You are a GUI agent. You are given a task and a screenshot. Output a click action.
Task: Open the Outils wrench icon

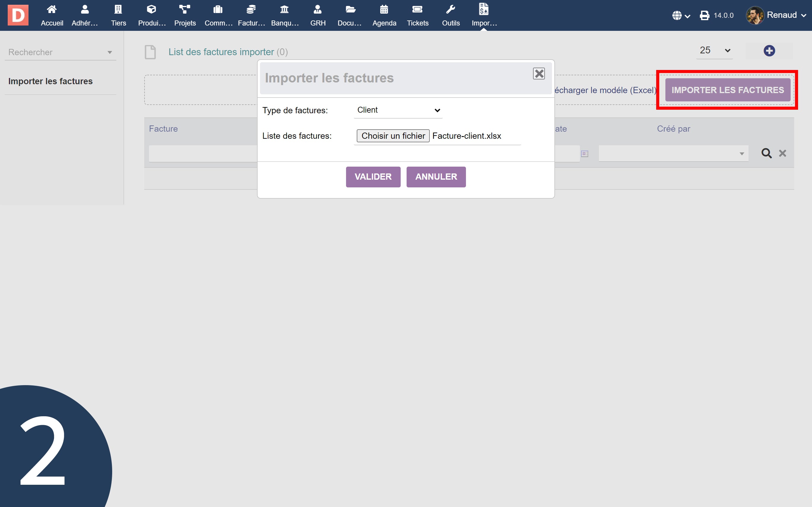pos(450,10)
